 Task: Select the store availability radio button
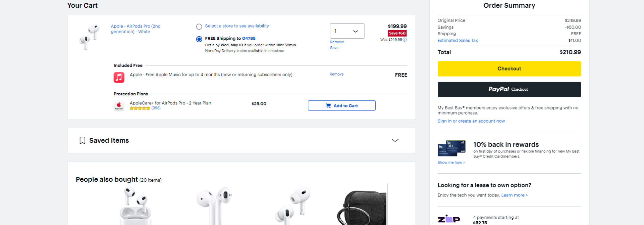click(x=199, y=26)
